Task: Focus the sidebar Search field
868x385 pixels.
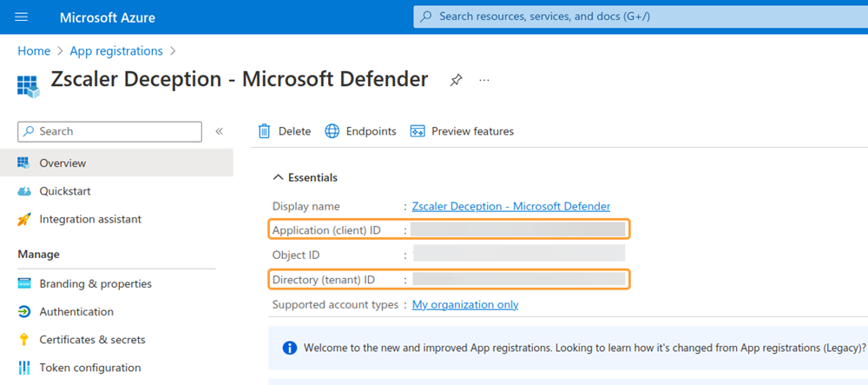Action: click(109, 131)
